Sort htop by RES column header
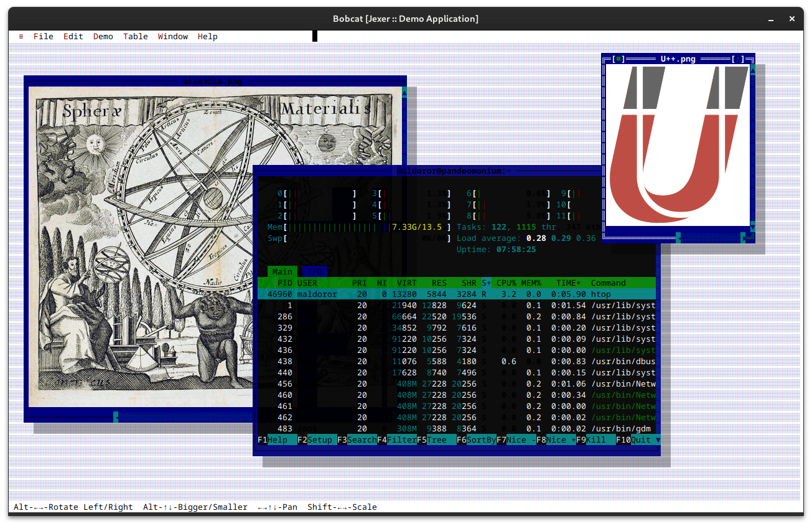 (x=439, y=283)
